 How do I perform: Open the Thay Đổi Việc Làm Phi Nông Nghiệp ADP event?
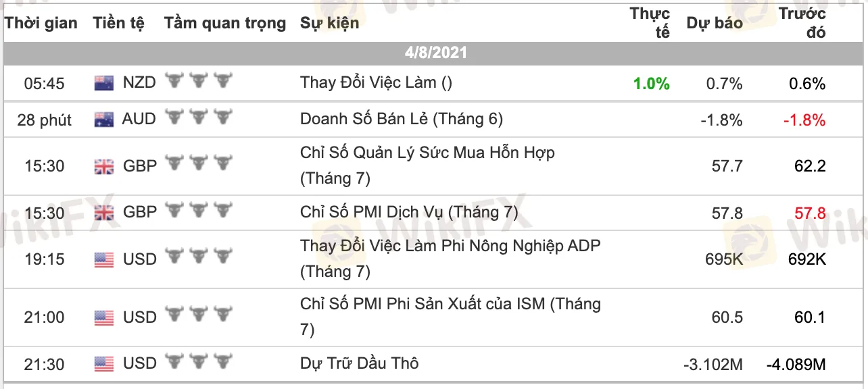pyautogui.click(x=450, y=258)
